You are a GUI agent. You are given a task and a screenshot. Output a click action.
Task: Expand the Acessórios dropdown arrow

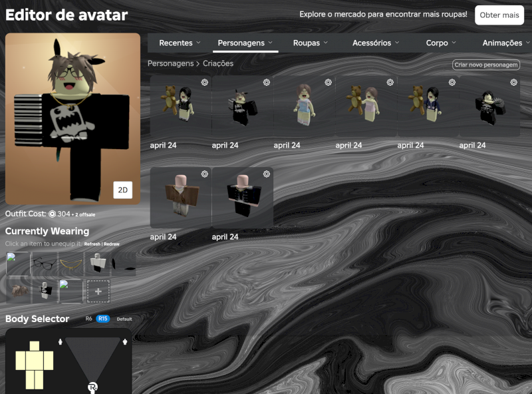[x=397, y=43]
